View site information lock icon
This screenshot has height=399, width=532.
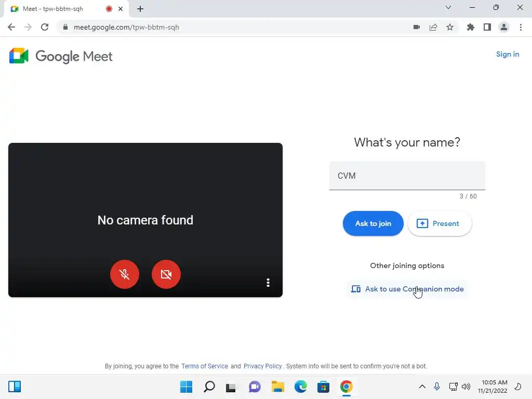click(x=65, y=27)
